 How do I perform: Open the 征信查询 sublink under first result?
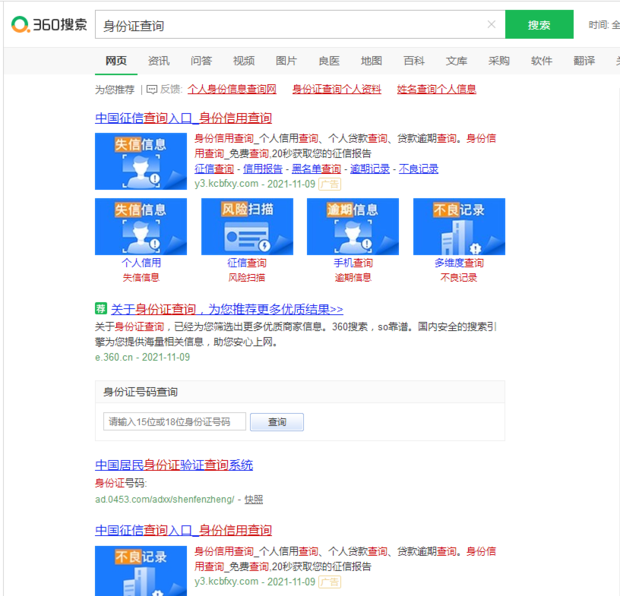click(214, 169)
